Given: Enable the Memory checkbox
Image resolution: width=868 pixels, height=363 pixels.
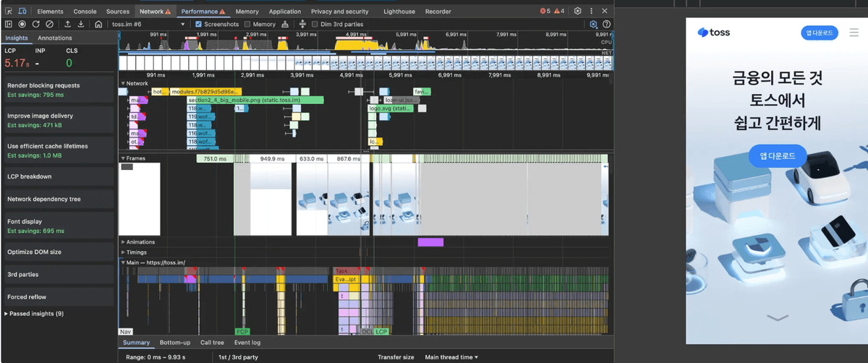Looking at the screenshot, I should (247, 24).
